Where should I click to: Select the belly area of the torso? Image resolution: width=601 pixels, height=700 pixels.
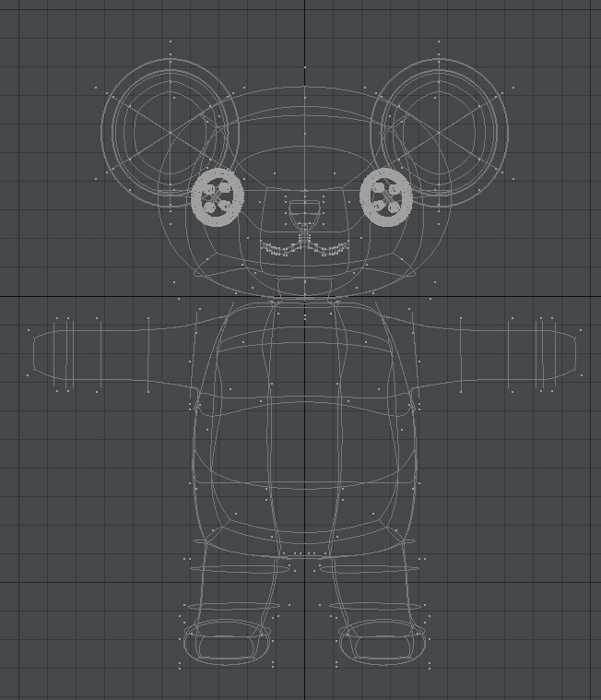(305, 442)
